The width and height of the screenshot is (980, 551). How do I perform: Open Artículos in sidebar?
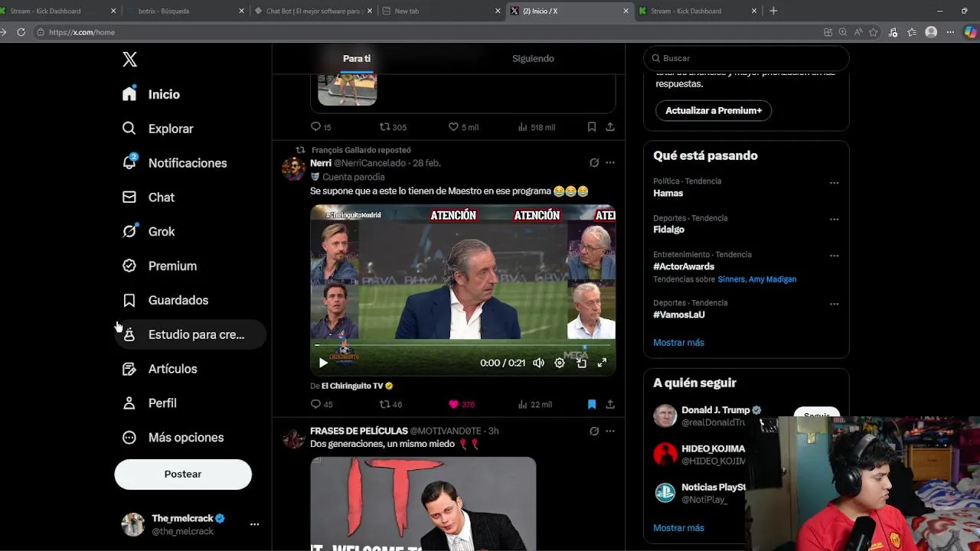click(x=160, y=369)
